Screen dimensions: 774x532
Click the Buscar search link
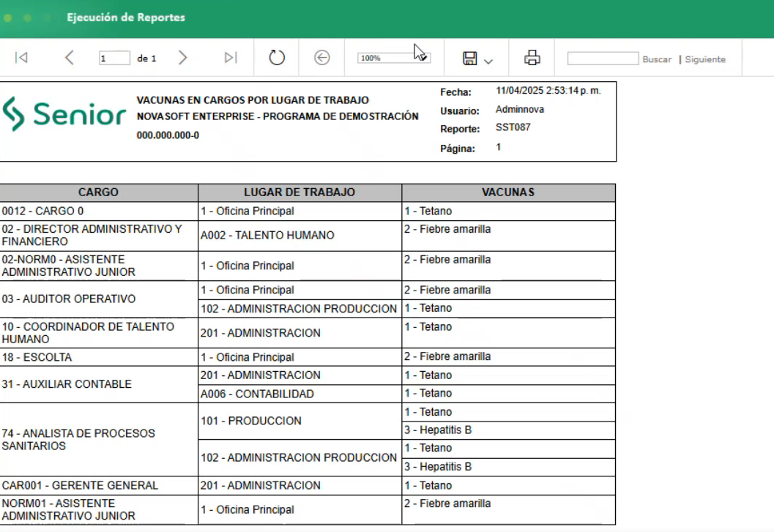click(657, 59)
